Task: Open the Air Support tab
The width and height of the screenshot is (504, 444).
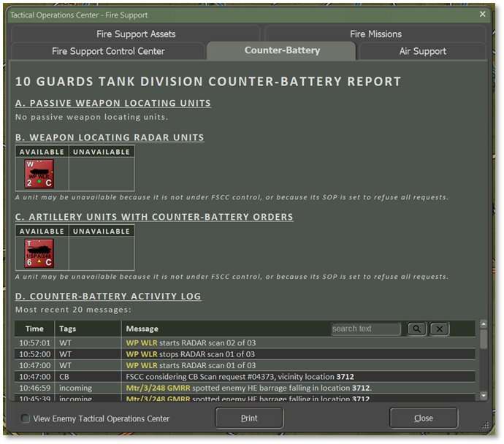Action: point(422,51)
